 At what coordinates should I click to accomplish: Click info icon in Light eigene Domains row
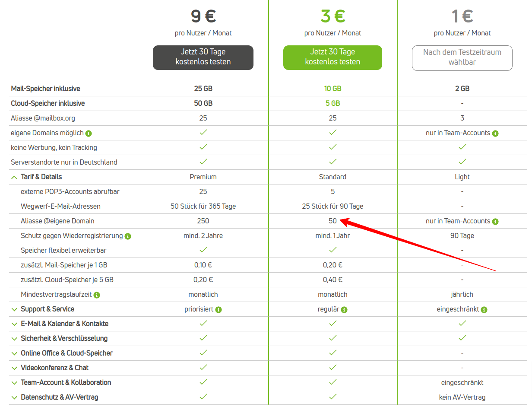point(495,133)
